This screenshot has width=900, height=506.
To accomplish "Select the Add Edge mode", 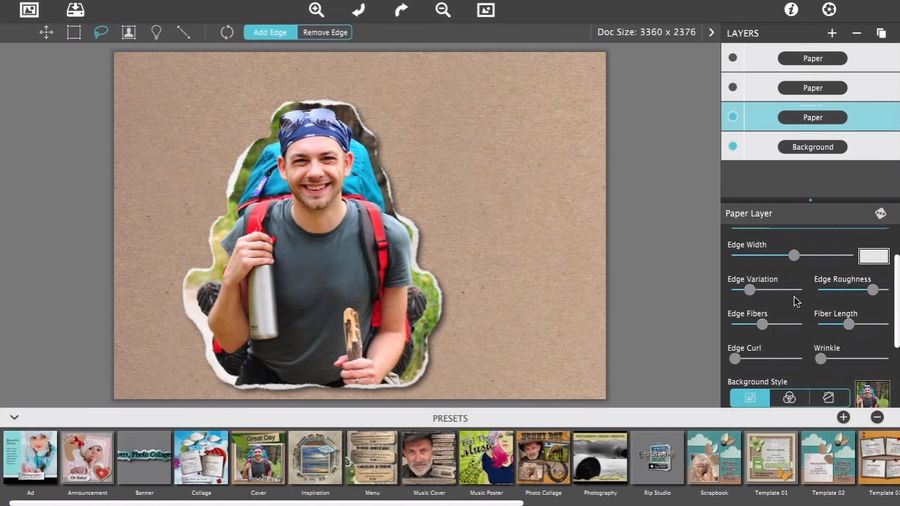I will click(270, 32).
